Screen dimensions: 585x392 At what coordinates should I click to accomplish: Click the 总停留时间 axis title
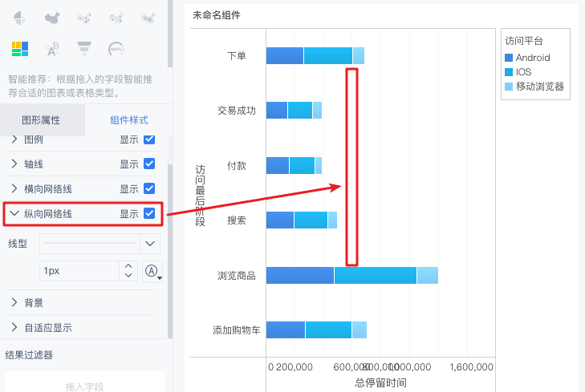[x=380, y=382]
